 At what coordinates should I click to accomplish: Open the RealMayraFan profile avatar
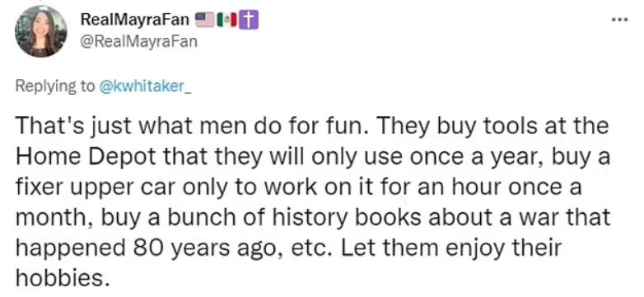(x=41, y=31)
